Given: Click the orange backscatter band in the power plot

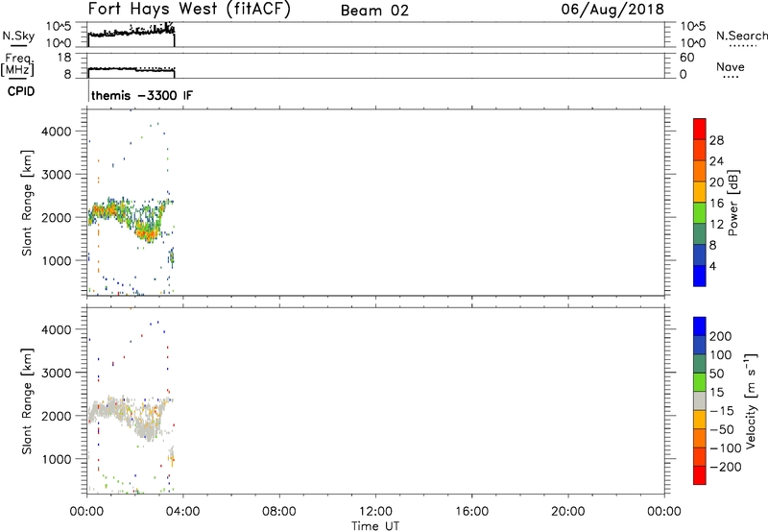Looking at the screenshot, I should click(147, 232).
